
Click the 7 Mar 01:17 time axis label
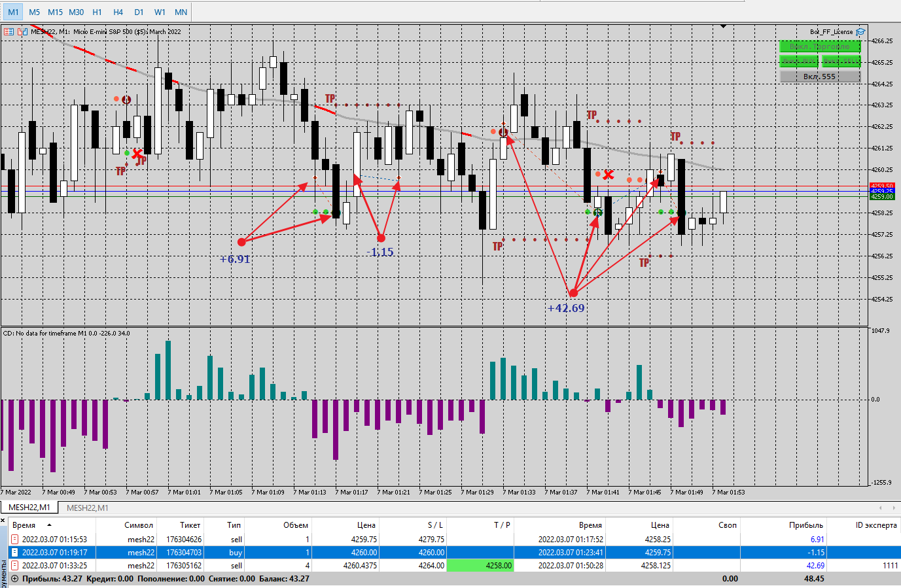point(351,492)
